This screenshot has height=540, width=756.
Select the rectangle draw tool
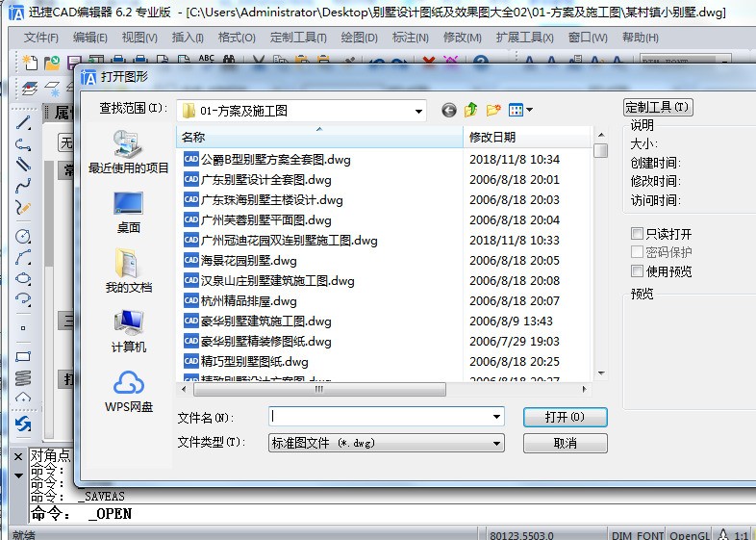[23, 356]
